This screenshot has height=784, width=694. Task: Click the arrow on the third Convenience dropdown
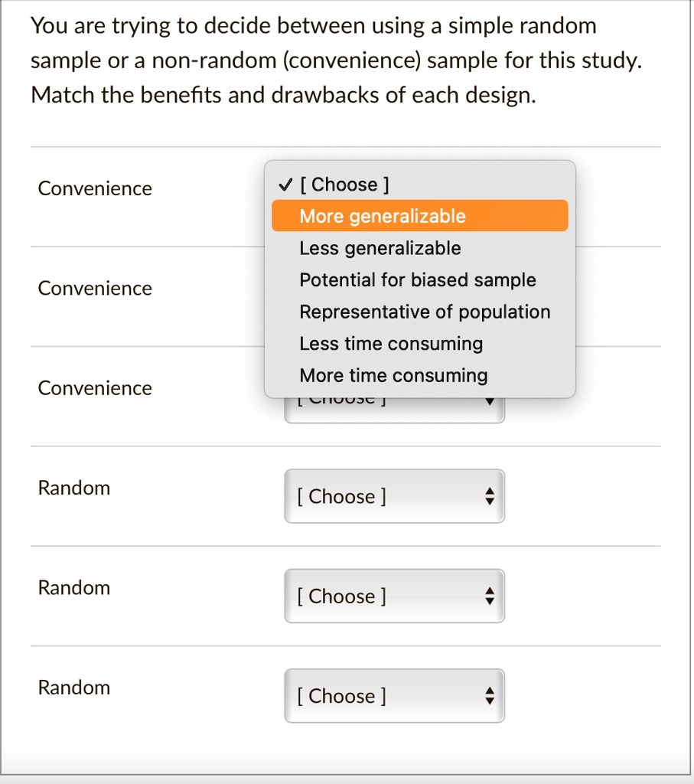pyautogui.click(x=489, y=404)
